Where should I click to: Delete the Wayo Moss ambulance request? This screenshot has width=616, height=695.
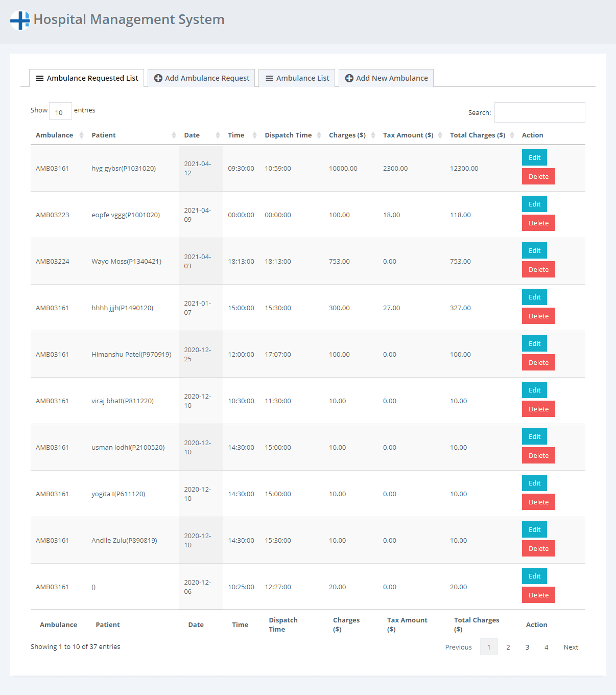point(538,269)
